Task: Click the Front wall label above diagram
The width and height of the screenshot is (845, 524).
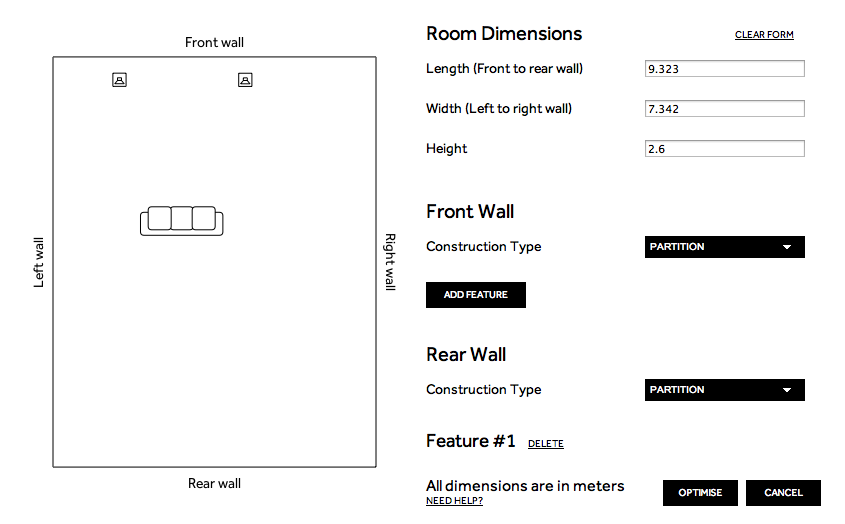Action: coord(214,43)
